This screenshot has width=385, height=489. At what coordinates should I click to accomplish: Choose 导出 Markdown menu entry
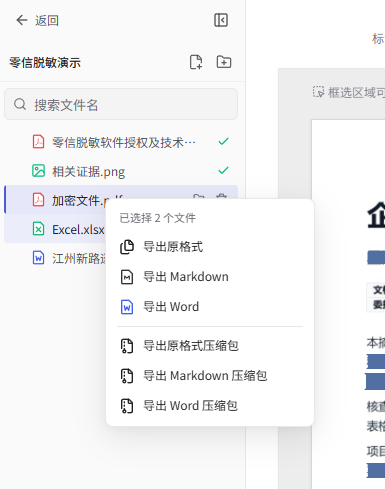click(210, 277)
